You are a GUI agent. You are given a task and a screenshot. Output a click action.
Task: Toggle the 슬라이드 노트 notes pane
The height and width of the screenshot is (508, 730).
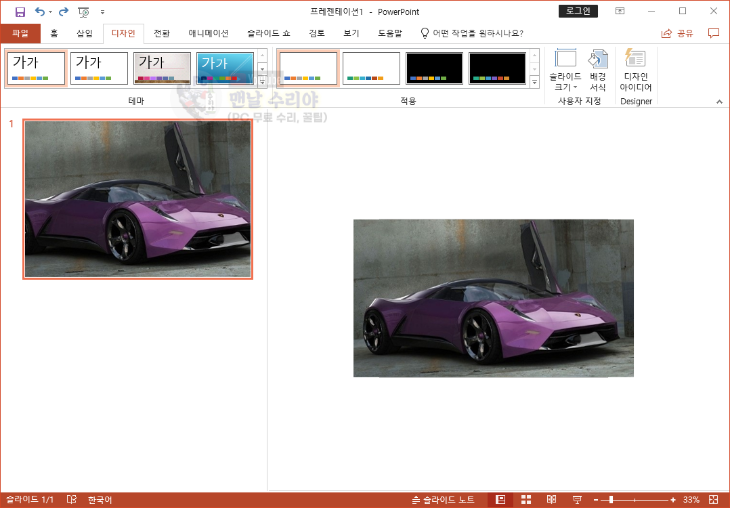443,500
